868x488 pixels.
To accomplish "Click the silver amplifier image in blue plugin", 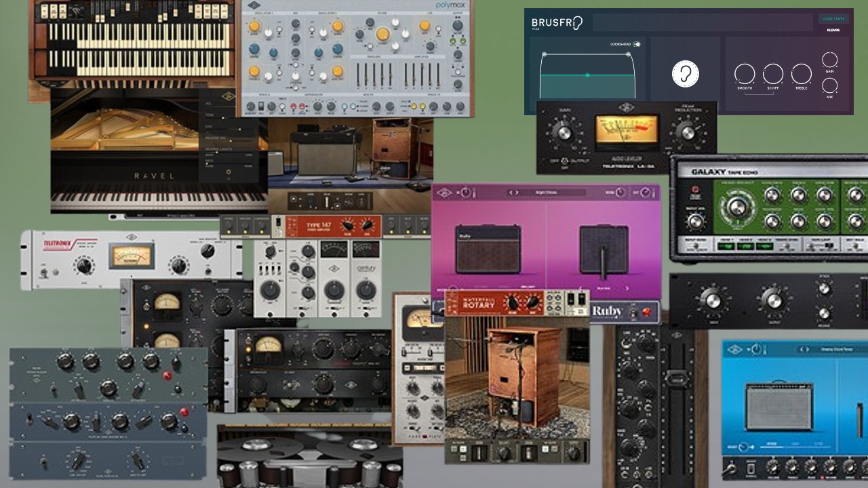I will (778, 406).
